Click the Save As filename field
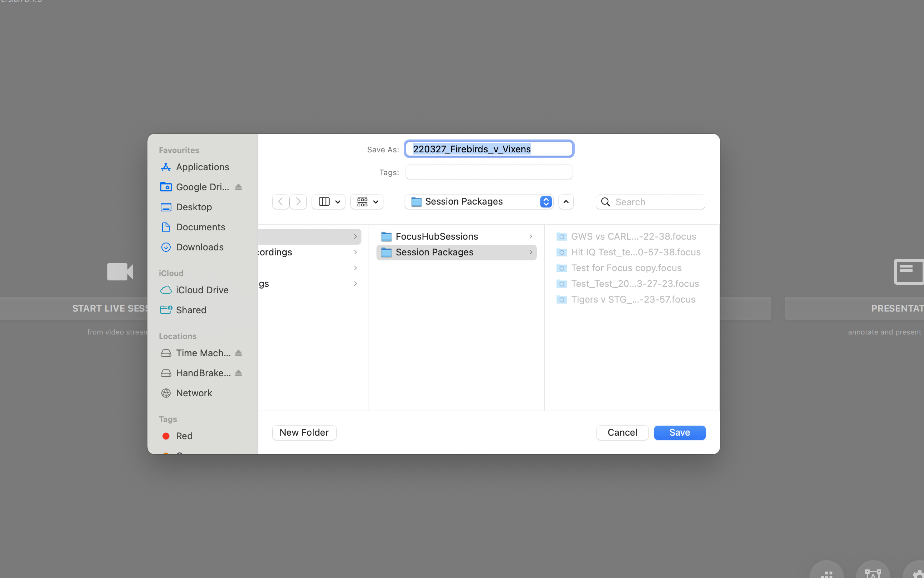This screenshot has width=924, height=578. [x=489, y=149]
